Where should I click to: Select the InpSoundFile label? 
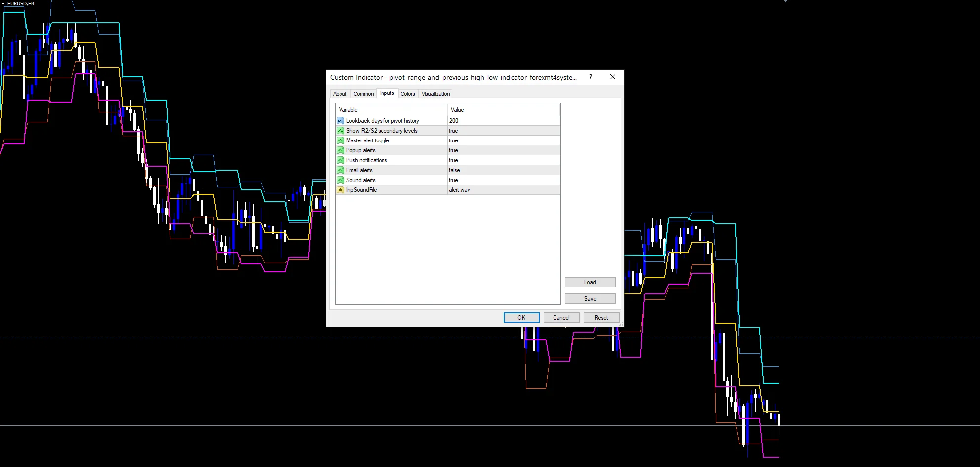pyautogui.click(x=361, y=190)
